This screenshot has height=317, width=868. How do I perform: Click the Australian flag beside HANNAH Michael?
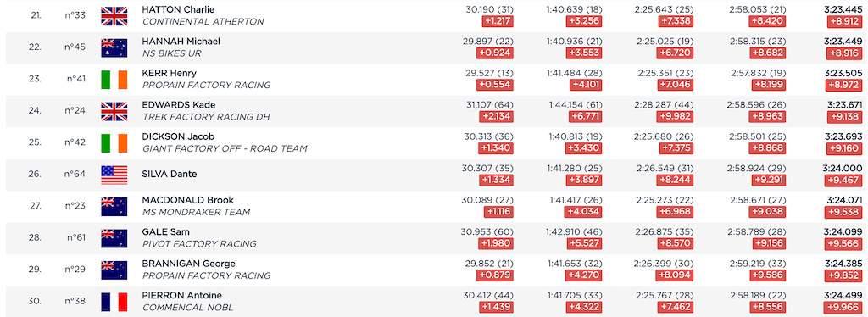[x=114, y=47]
